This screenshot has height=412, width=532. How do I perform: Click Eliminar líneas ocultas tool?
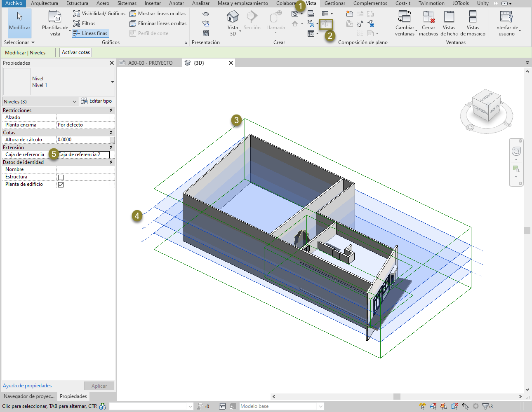(158, 23)
